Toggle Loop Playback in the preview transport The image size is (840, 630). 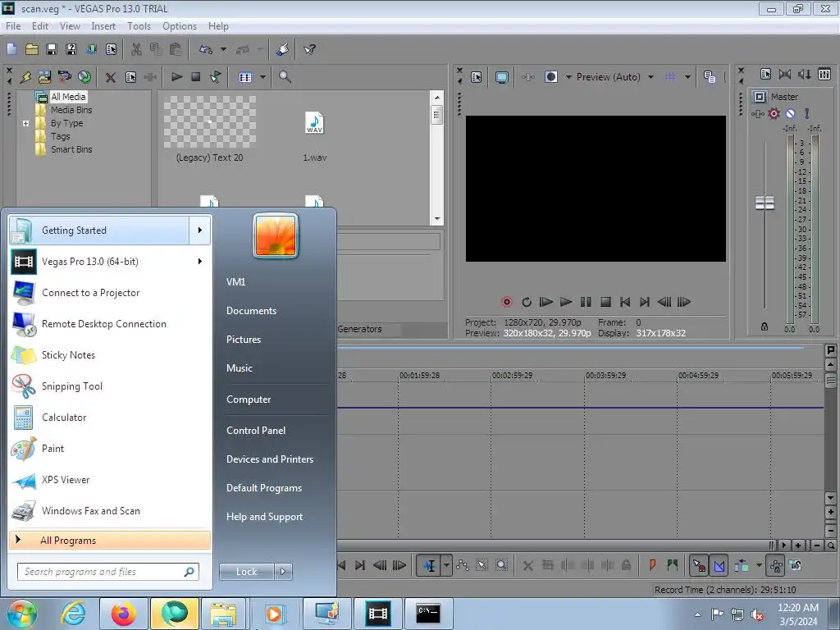tap(526, 302)
